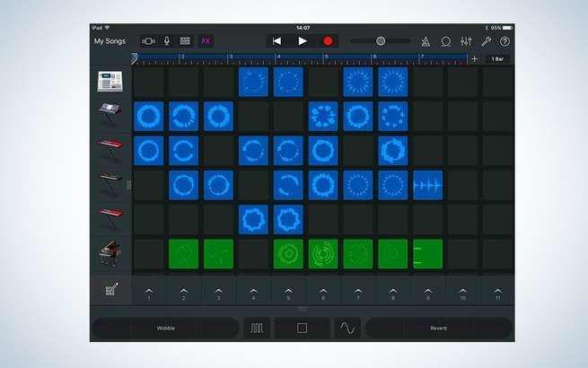Tap the square stop button in FX bar

coord(303,329)
